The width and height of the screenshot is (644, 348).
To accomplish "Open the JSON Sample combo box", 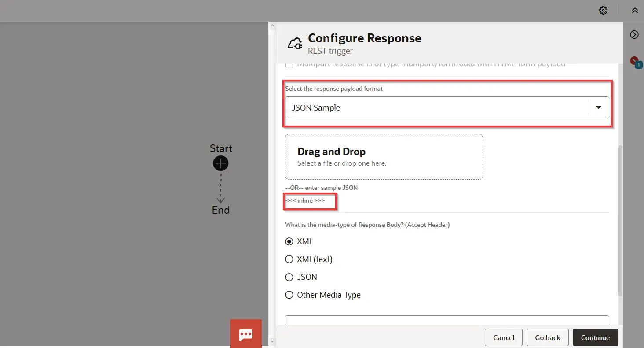I will [x=435, y=107].
